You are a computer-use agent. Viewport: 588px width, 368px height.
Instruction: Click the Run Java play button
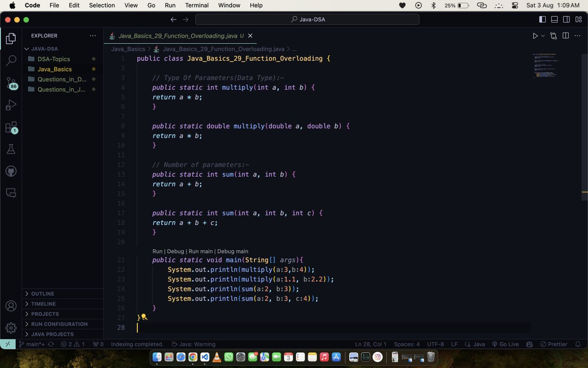[x=535, y=36]
